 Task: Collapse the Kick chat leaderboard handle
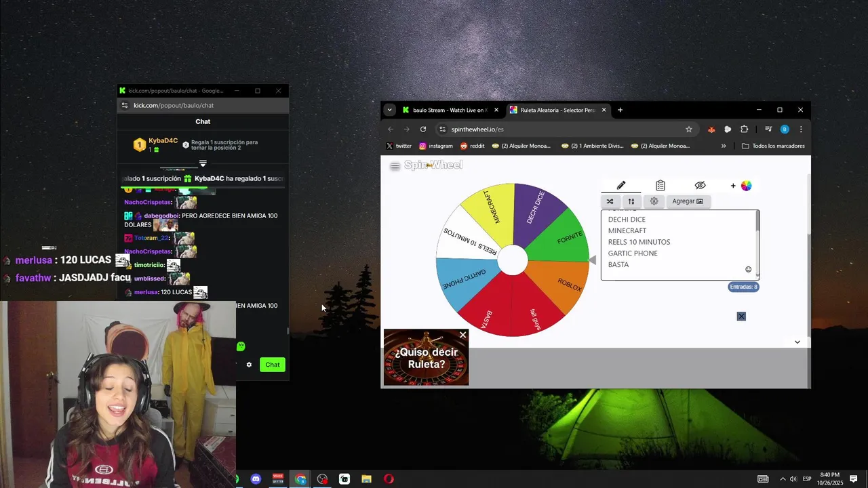203,163
